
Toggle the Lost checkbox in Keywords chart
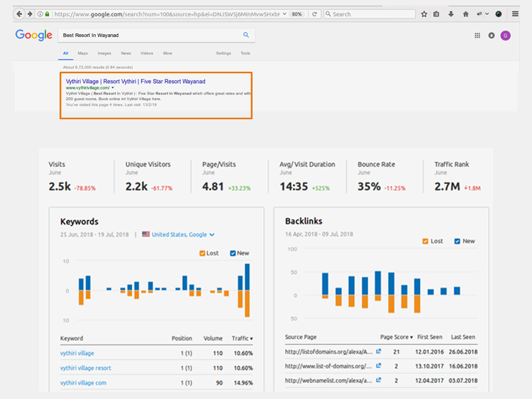(x=202, y=253)
